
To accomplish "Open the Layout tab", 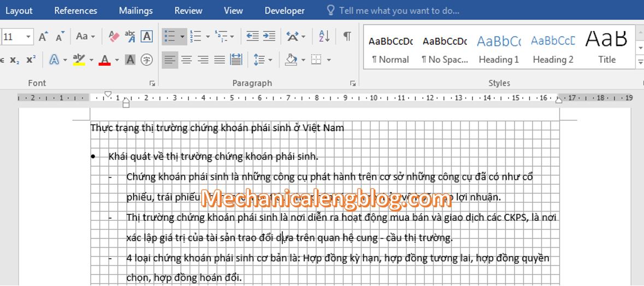I will coord(19,11).
